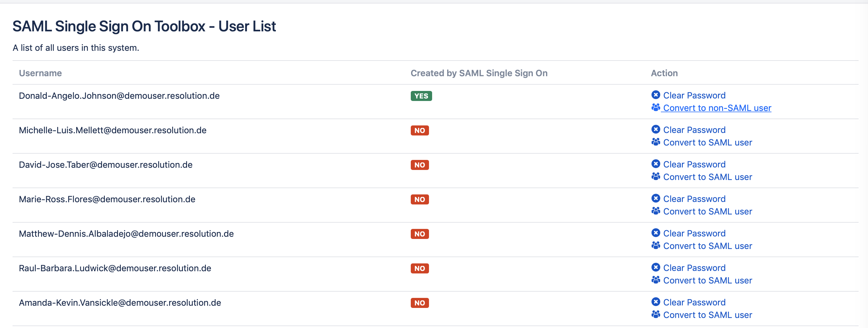868x328 pixels.
Task: Clear Password for David-Jose.Taber
Action: tap(694, 164)
